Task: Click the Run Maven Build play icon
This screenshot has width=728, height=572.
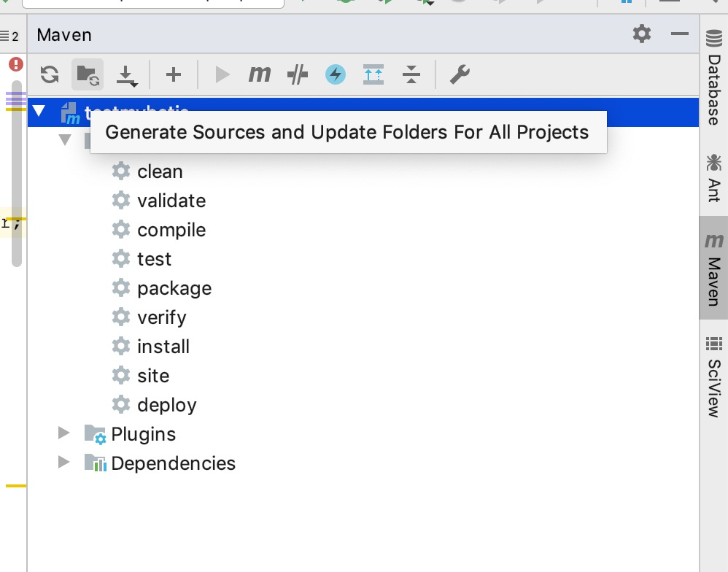Action: [x=222, y=74]
